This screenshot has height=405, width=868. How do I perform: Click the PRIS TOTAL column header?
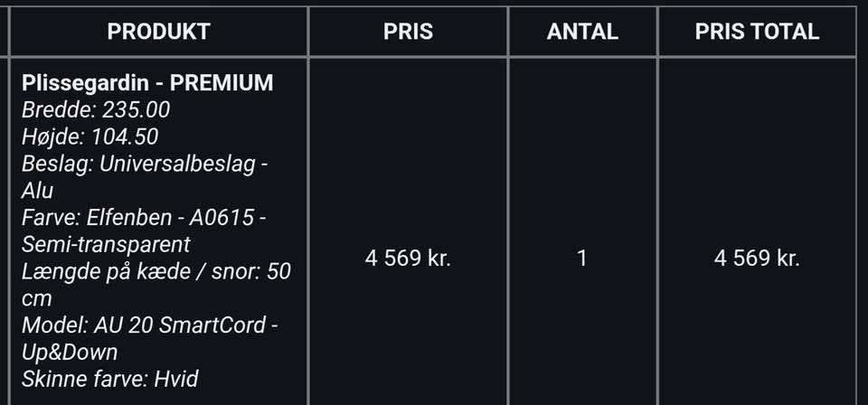click(757, 32)
